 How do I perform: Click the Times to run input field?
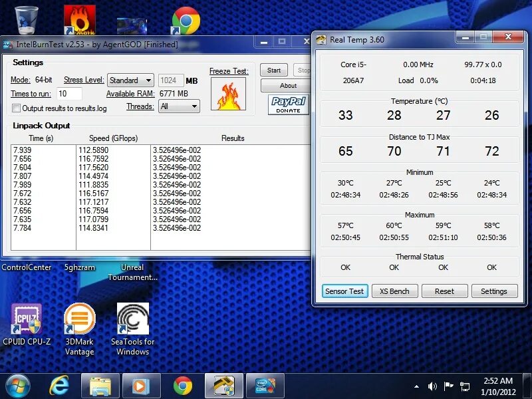click(68, 94)
